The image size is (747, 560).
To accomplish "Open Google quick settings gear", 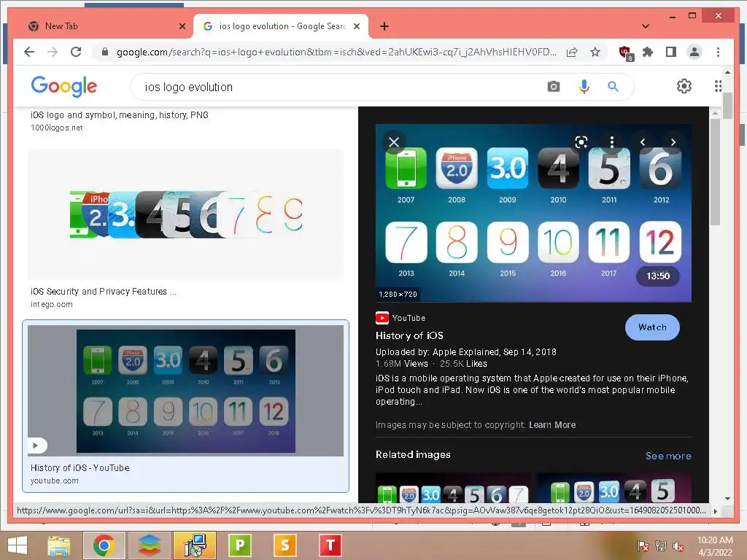I will (x=684, y=86).
